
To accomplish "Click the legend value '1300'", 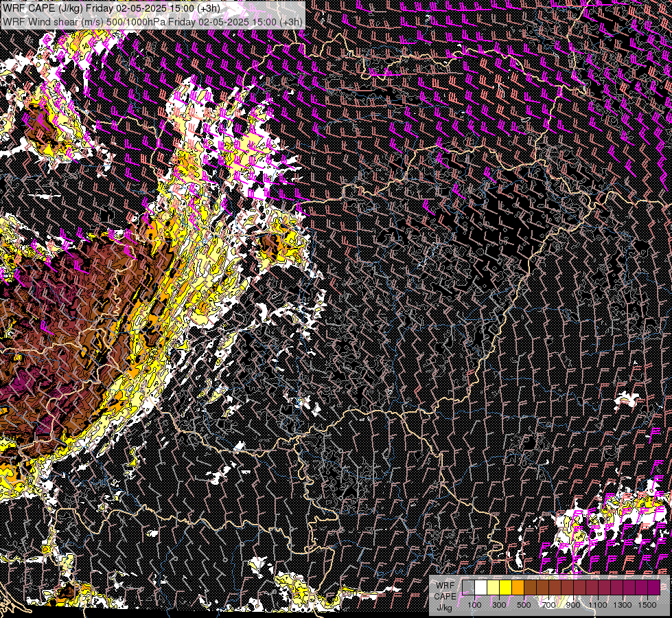I will click(623, 605).
